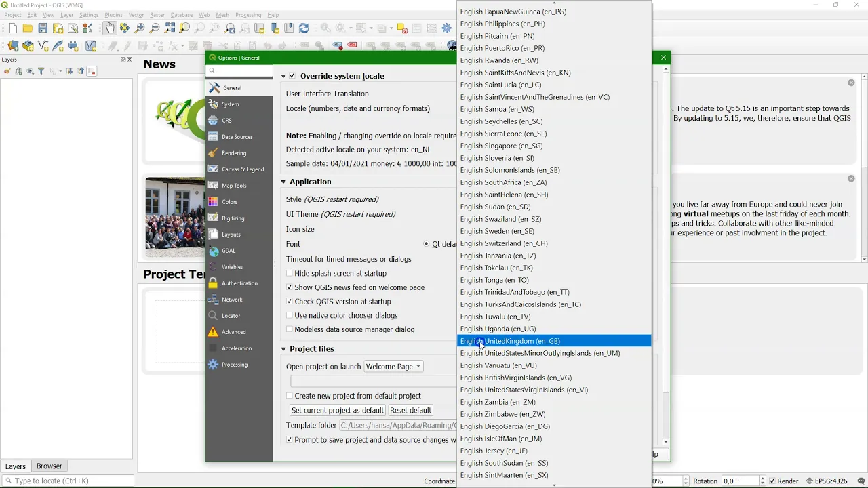This screenshot has height=488, width=868.
Task: Uncheck Check QGIS version at startup
Action: [290, 302]
